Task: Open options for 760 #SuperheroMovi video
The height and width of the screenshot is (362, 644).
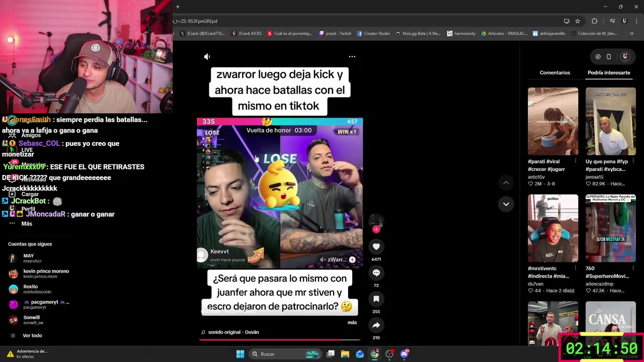Action: 633,268
